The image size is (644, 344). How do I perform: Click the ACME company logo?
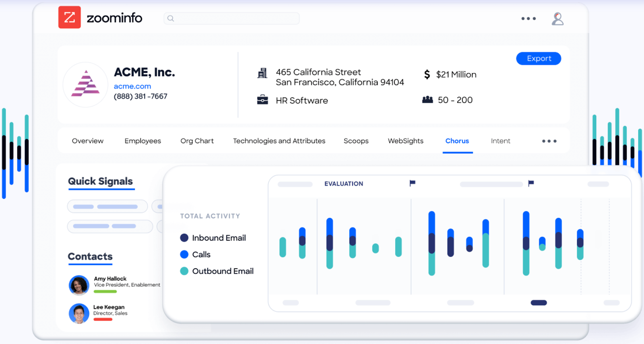tap(85, 84)
